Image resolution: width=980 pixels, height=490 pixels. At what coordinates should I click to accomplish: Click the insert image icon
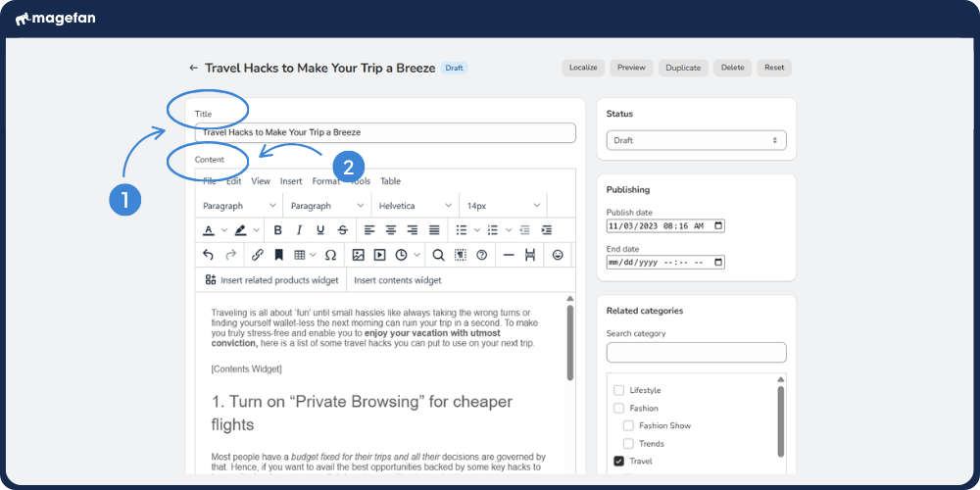click(358, 255)
